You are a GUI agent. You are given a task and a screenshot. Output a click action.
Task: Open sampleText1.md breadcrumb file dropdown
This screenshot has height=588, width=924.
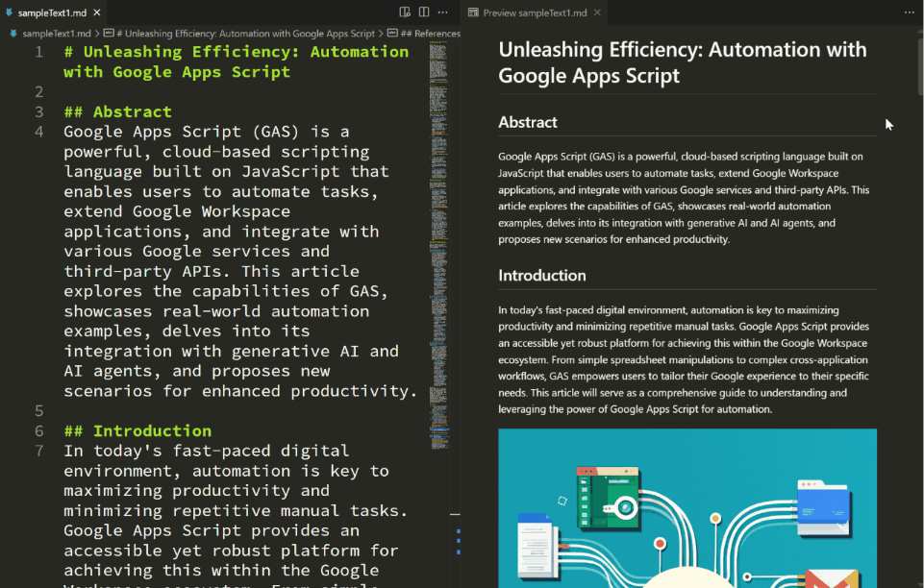(56, 33)
